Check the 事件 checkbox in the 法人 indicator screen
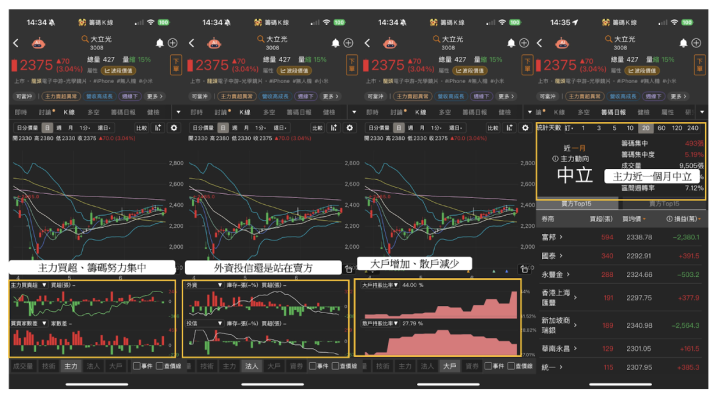The height and width of the screenshot is (403, 720). pos(313,366)
